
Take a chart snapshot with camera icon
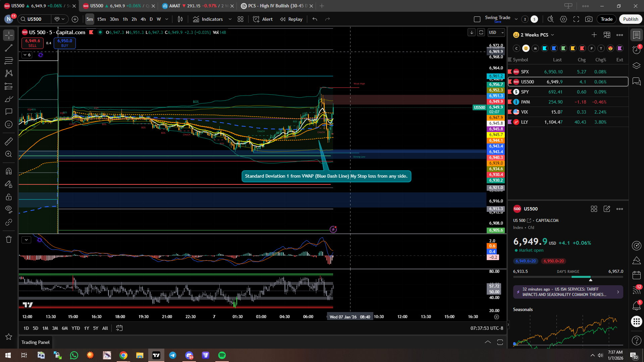click(589, 19)
